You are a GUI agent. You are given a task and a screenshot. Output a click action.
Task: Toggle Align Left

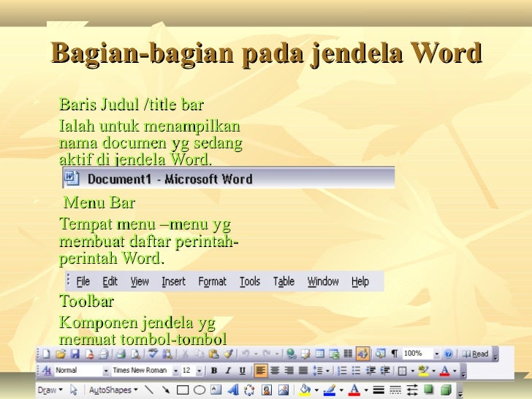261,370
